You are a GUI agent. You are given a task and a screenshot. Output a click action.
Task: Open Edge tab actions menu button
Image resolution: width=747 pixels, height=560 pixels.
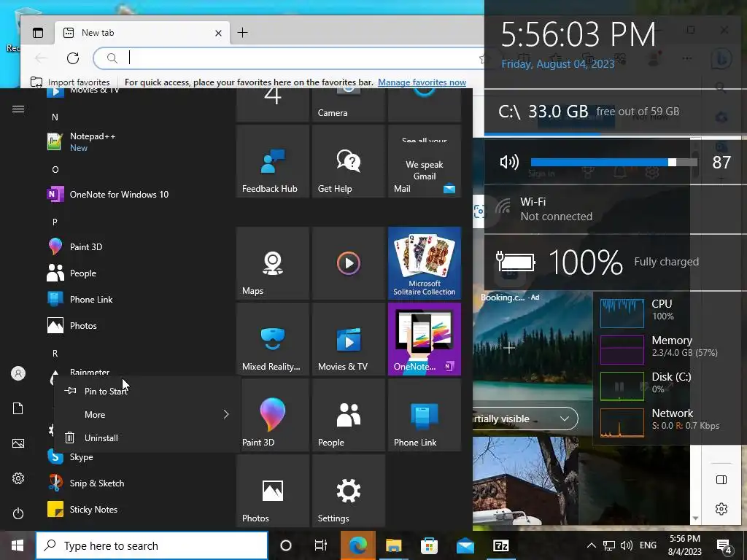point(38,33)
